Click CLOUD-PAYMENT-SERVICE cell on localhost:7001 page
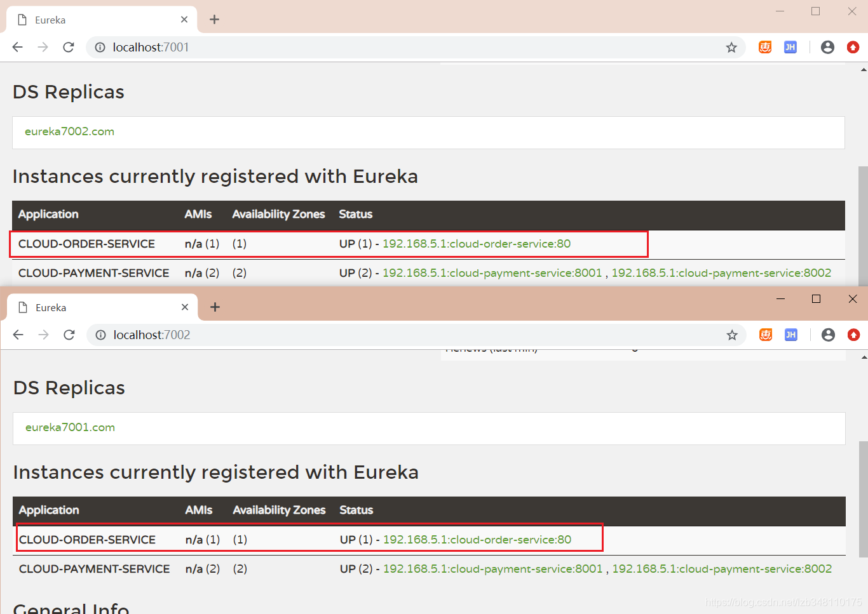The image size is (868, 614). click(x=93, y=273)
